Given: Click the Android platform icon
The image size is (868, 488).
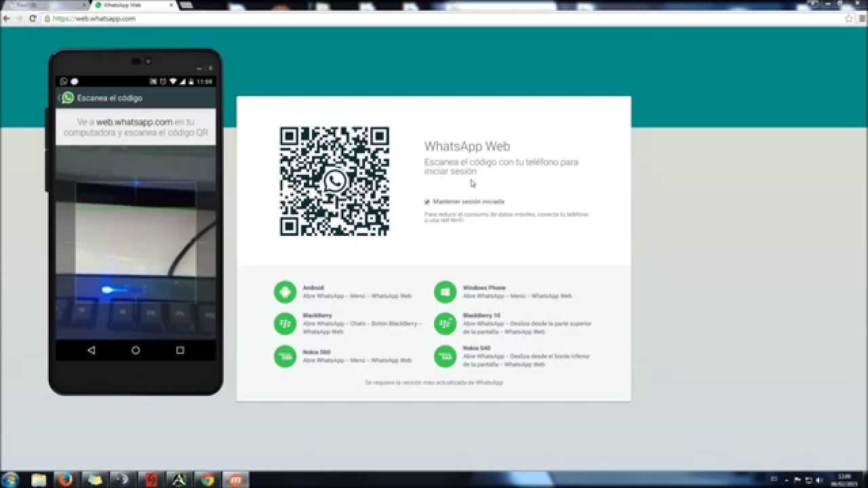Looking at the screenshot, I should pos(285,292).
